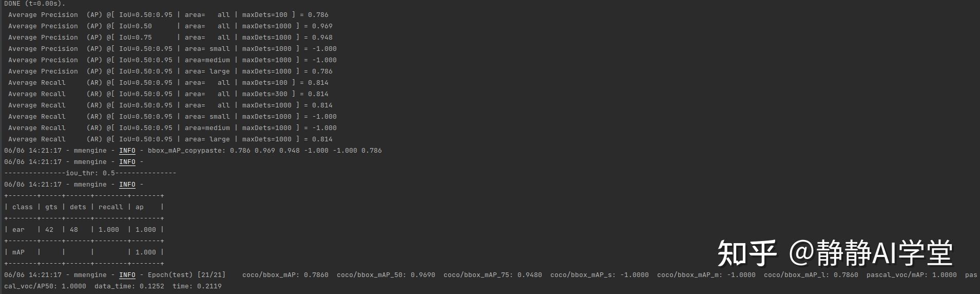
Task: Click the INFO link before bbox_mAP_copypaste
Action: (x=127, y=151)
